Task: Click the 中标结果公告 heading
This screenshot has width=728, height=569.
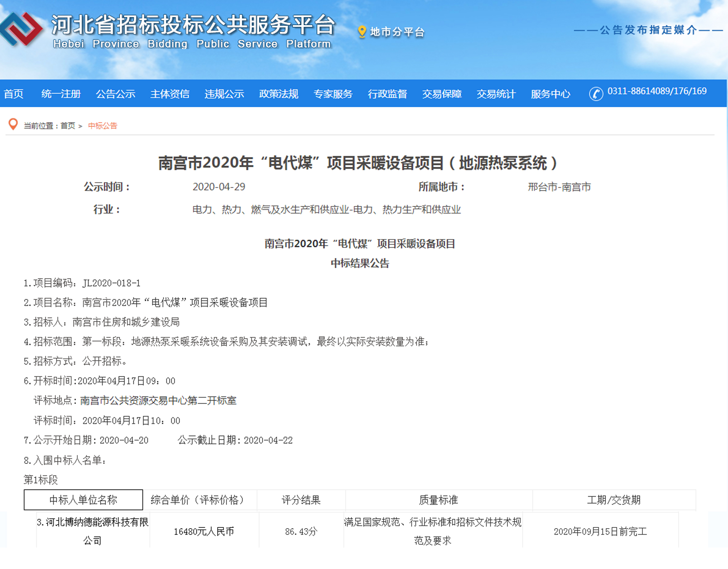Action: coord(360,263)
